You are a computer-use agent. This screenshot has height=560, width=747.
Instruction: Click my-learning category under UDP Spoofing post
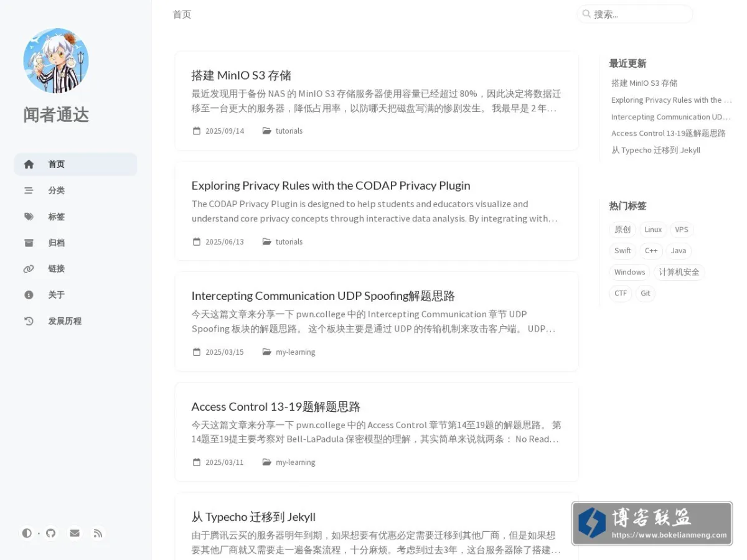click(296, 352)
